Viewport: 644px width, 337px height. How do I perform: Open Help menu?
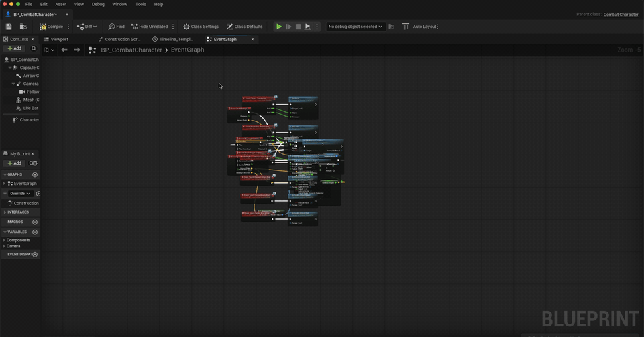pos(158,4)
